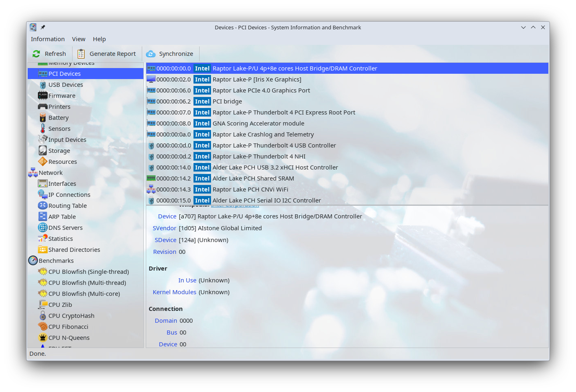Select the Battery icon in sidebar
The width and height of the screenshot is (576, 392).
[43, 118]
